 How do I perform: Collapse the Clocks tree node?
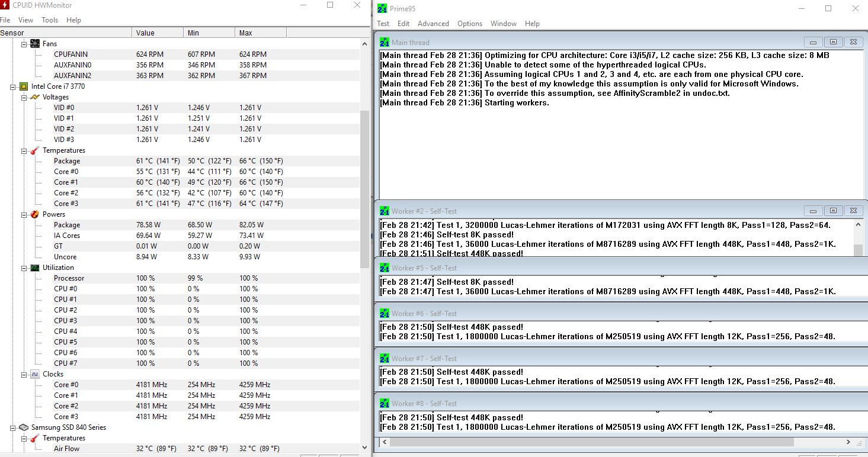24,374
